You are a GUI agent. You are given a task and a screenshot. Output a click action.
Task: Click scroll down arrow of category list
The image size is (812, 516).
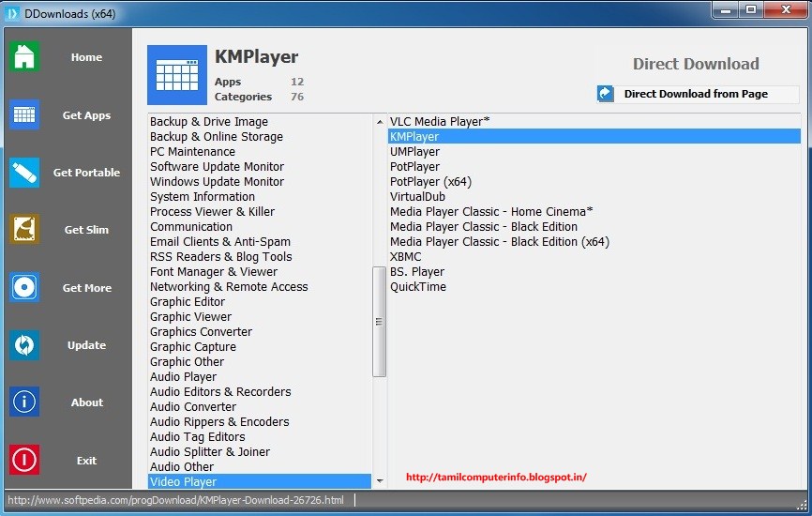coord(380,480)
